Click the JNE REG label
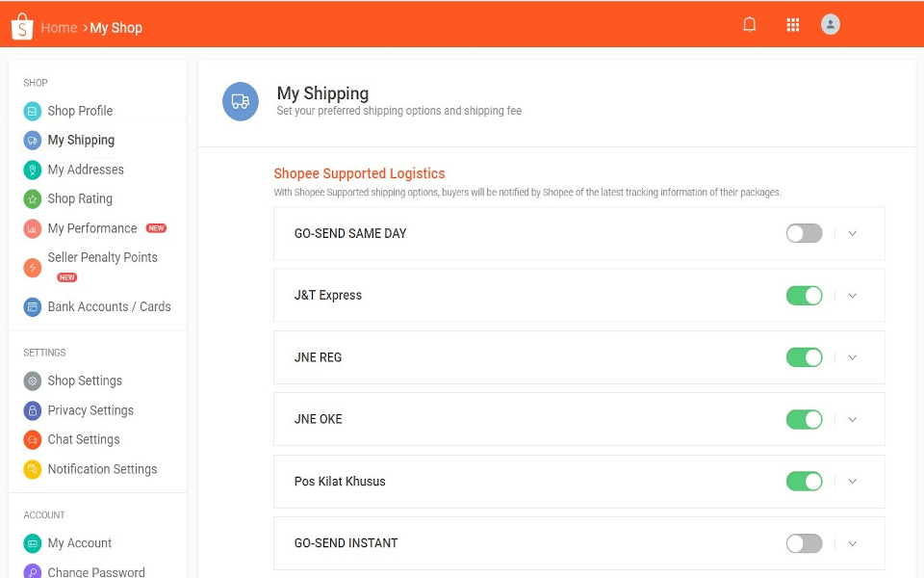 [319, 357]
